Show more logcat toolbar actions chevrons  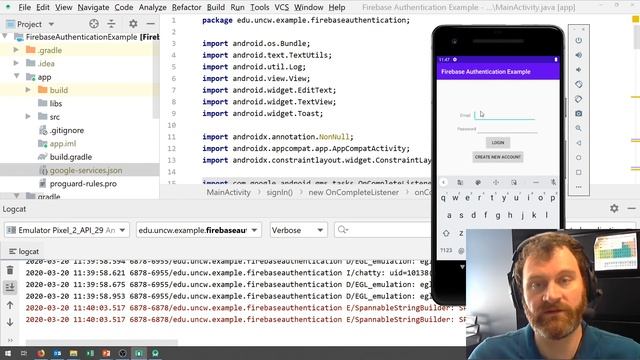10,340
